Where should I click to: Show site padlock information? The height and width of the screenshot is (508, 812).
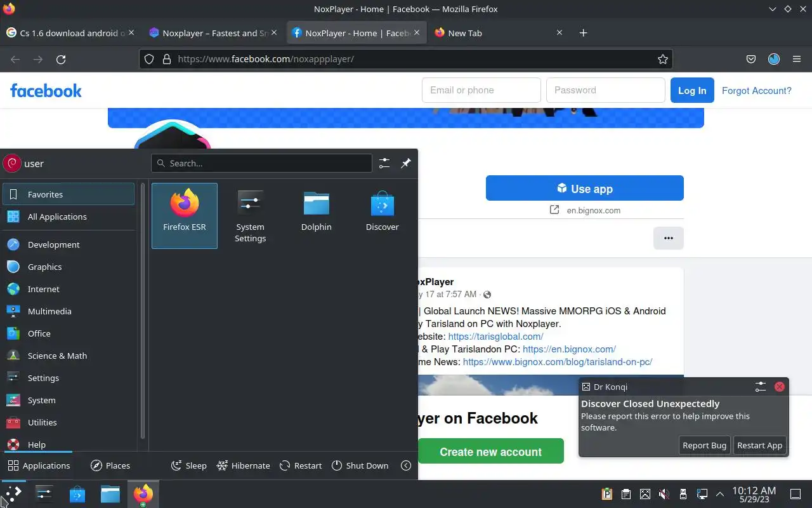(167, 59)
